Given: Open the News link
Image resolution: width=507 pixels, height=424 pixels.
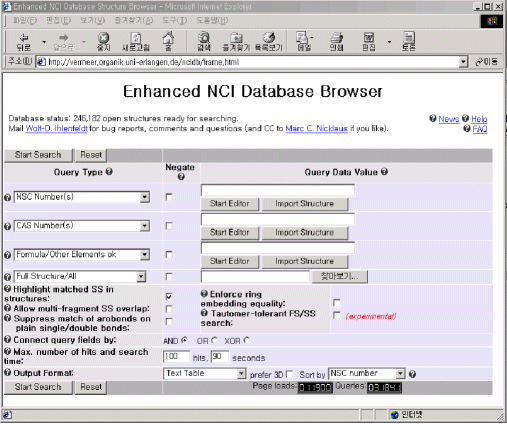Looking at the screenshot, I should 449,119.
